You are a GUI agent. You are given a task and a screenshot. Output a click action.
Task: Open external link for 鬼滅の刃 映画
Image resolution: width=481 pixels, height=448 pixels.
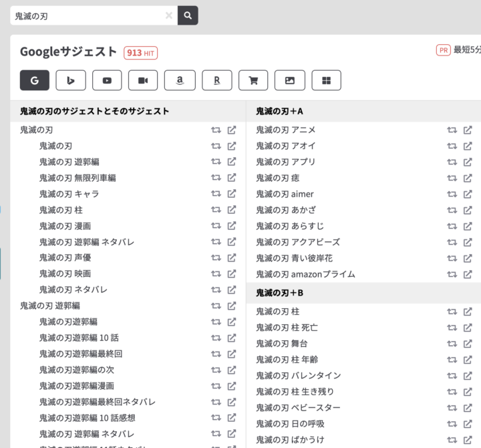[232, 273]
